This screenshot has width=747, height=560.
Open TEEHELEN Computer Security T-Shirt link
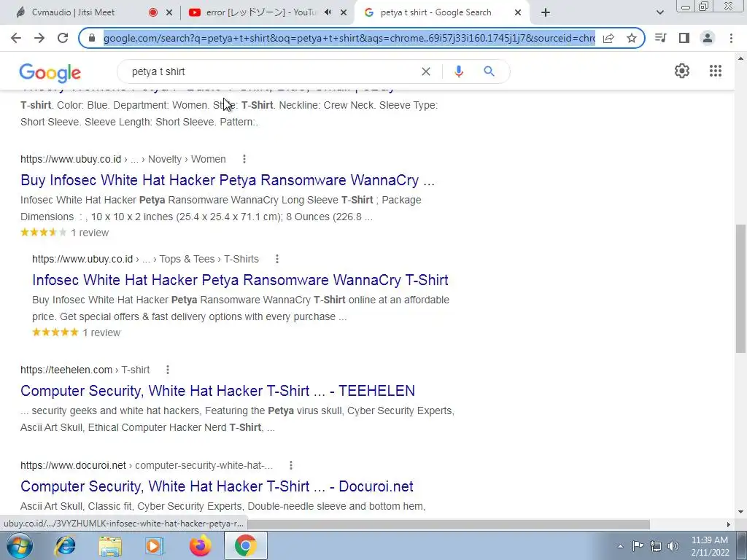(x=217, y=391)
